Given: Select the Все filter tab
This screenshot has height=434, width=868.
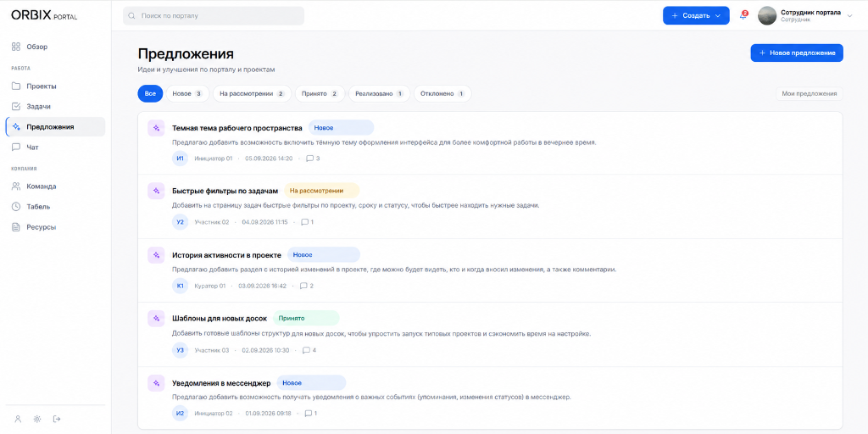Looking at the screenshot, I should click(x=150, y=93).
